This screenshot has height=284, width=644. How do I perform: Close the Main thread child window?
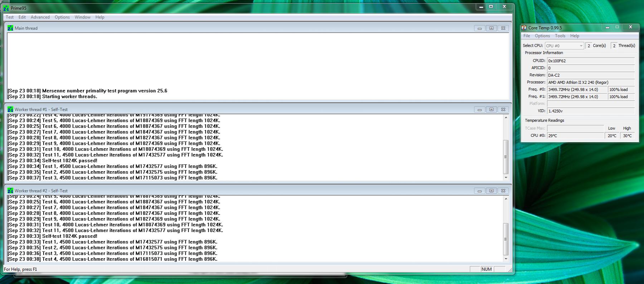[503, 28]
